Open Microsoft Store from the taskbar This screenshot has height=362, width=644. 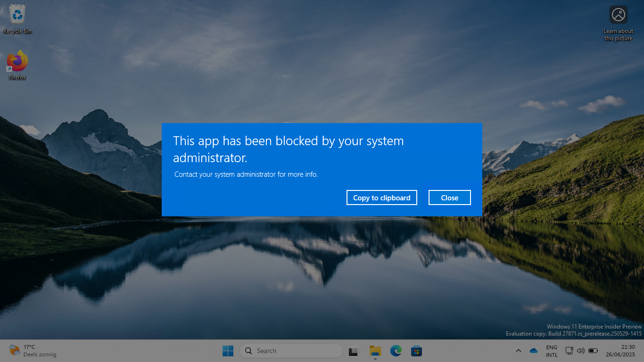pyautogui.click(x=416, y=351)
